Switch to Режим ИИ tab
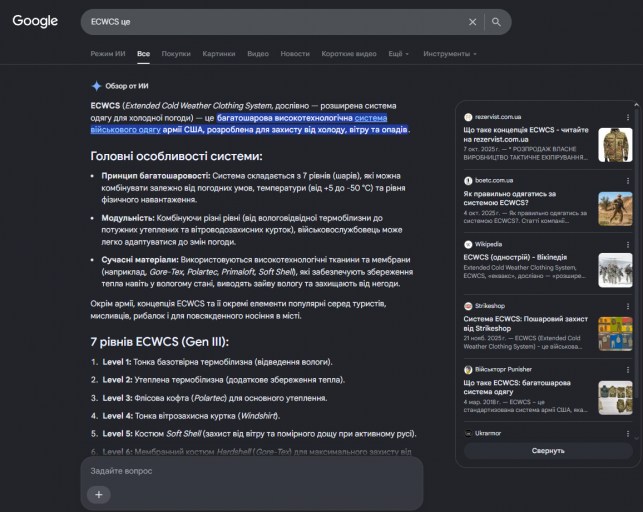643x512 pixels. (108, 54)
